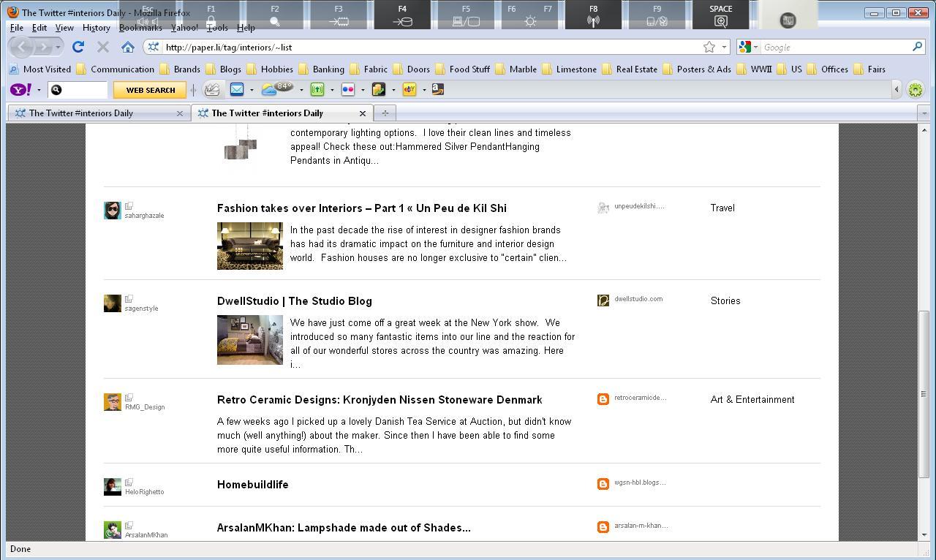The image size is (936, 560).
Task: Open the File menu
Action: point(17,28)
